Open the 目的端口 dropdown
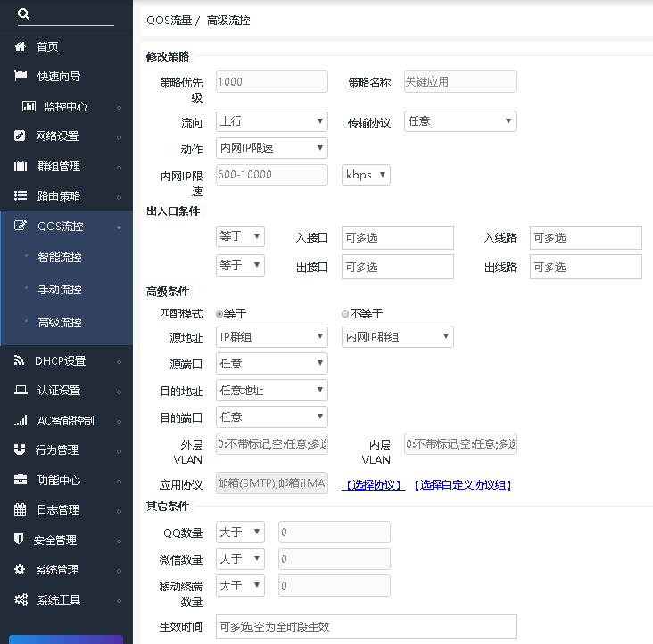Screen dimensions: 653x644 coord(272,417)
